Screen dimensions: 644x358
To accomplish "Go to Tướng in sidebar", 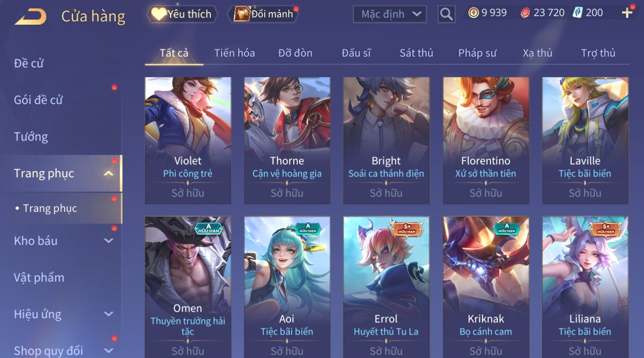I will pyautogui.click(x=31, y=137).
